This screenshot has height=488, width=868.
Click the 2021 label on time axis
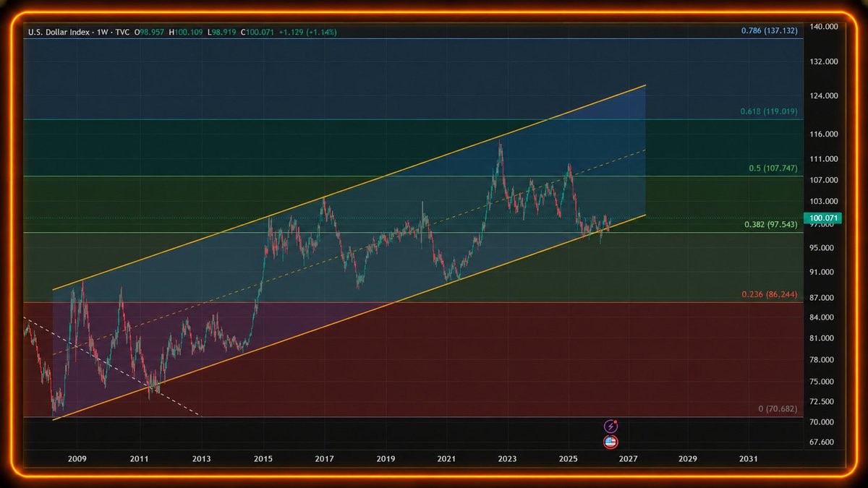446,459
